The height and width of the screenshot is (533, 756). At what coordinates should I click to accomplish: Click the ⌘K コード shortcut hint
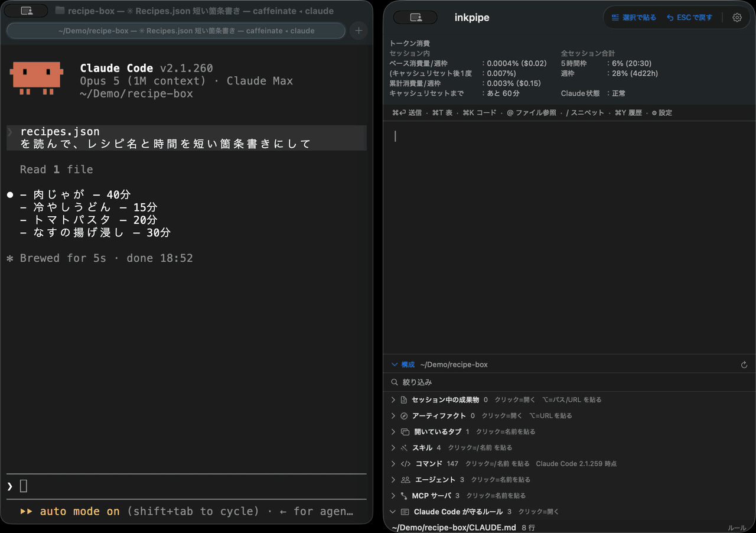pyautogui.click(x=480, y=113)
